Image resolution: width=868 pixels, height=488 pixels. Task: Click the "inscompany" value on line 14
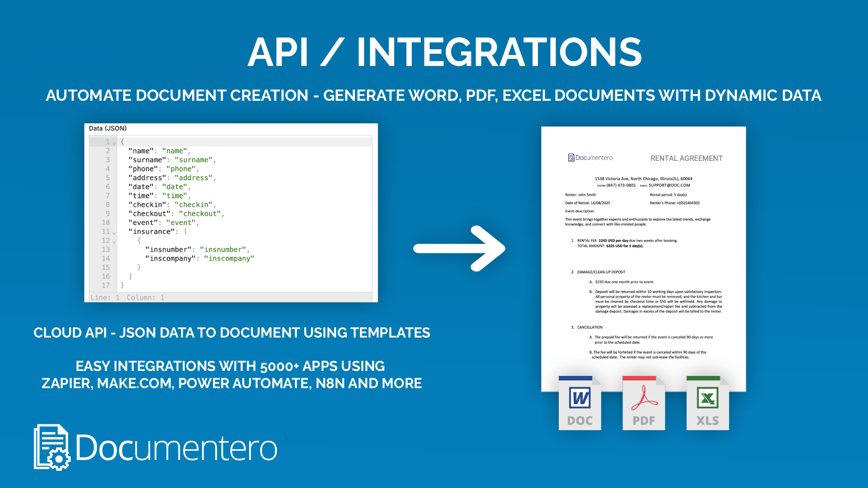coord(229,258)
